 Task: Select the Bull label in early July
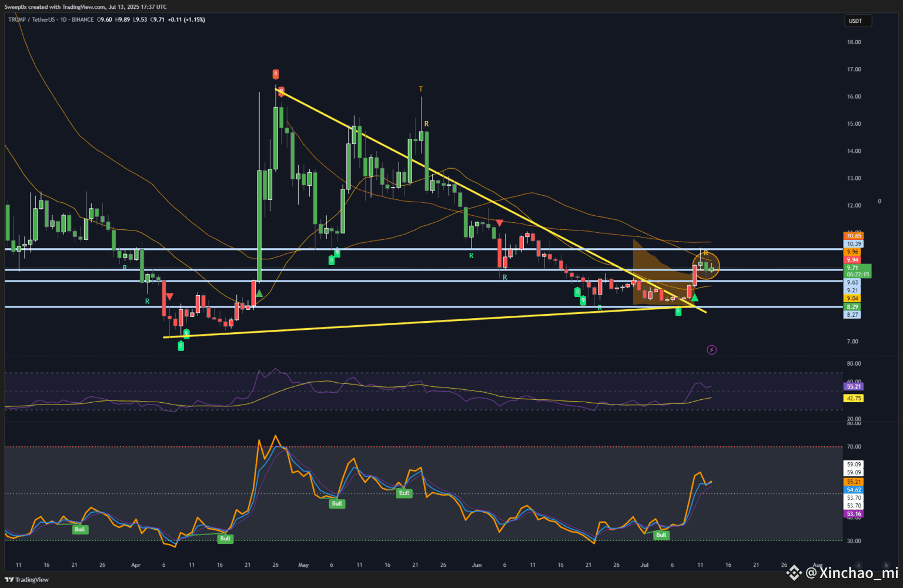pos(661,535)
